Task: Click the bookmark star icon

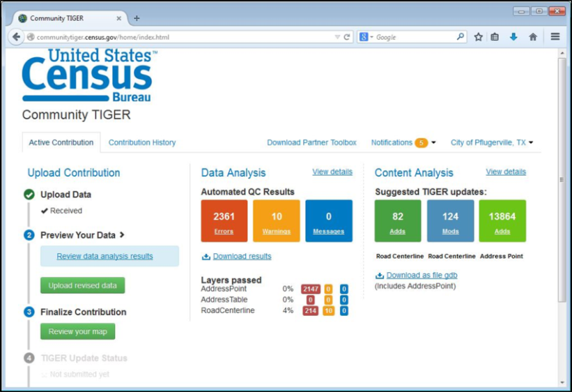Action: tap(478, 37)
